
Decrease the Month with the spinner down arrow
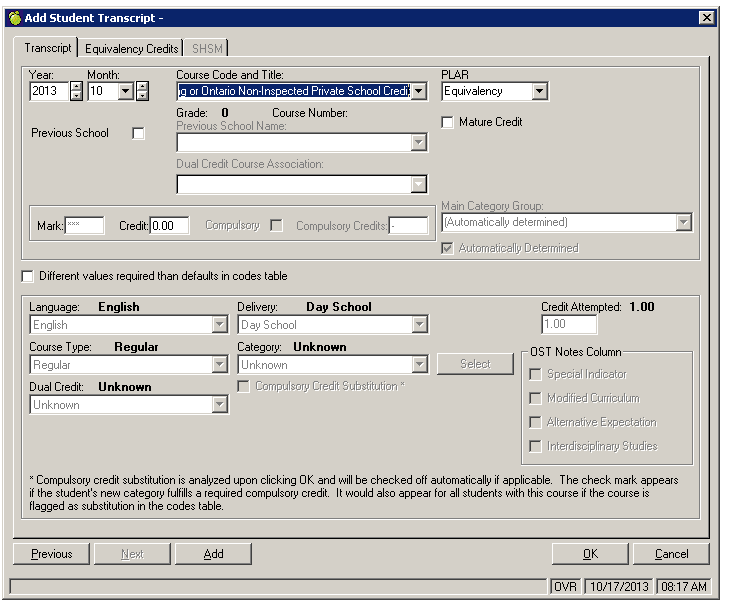[x=142, y=96]
